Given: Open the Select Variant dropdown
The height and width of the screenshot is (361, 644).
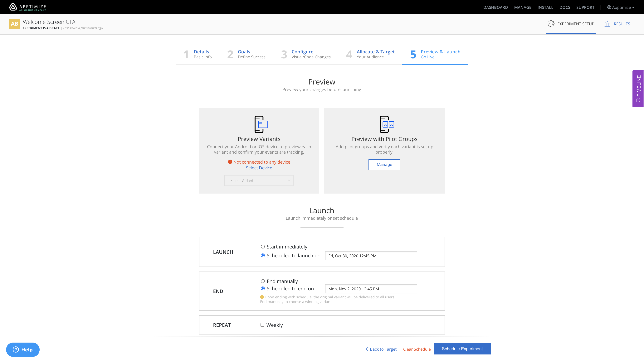Looking at the screenshot, I should click(x=259, y=180).
